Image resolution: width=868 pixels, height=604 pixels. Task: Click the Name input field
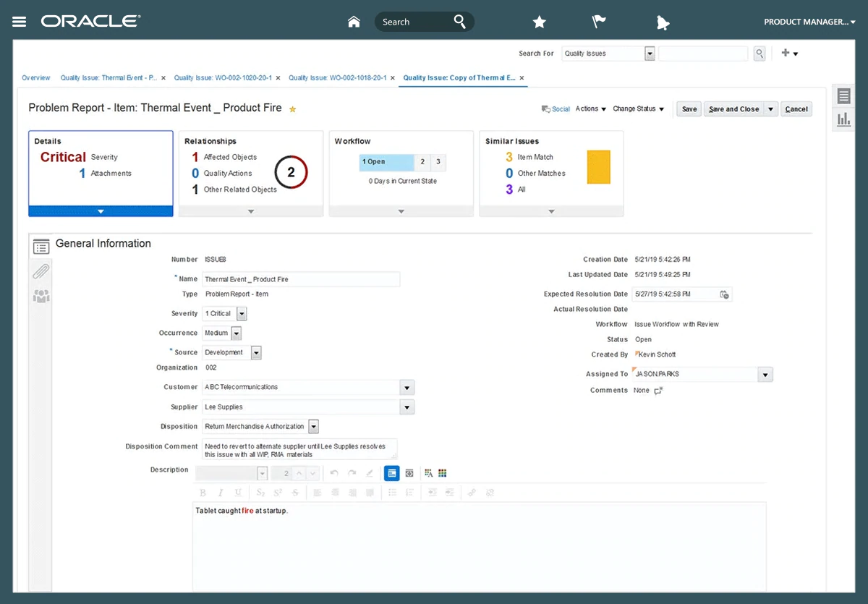coord(300,279)
